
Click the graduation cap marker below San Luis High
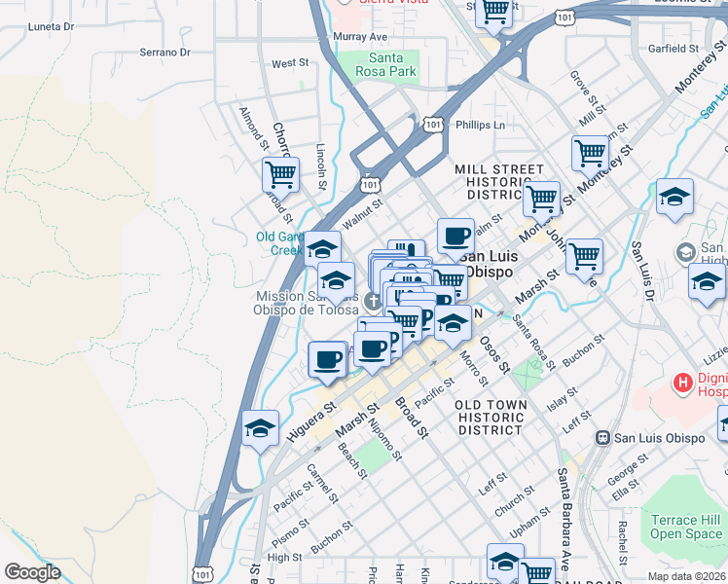(x=707, y=283)
